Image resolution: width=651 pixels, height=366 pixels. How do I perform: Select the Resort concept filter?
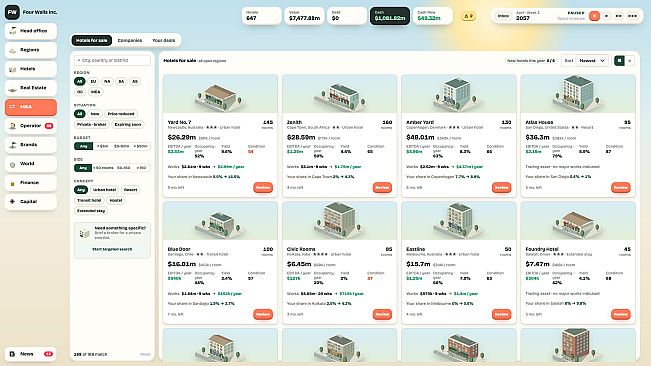point(130,190)
